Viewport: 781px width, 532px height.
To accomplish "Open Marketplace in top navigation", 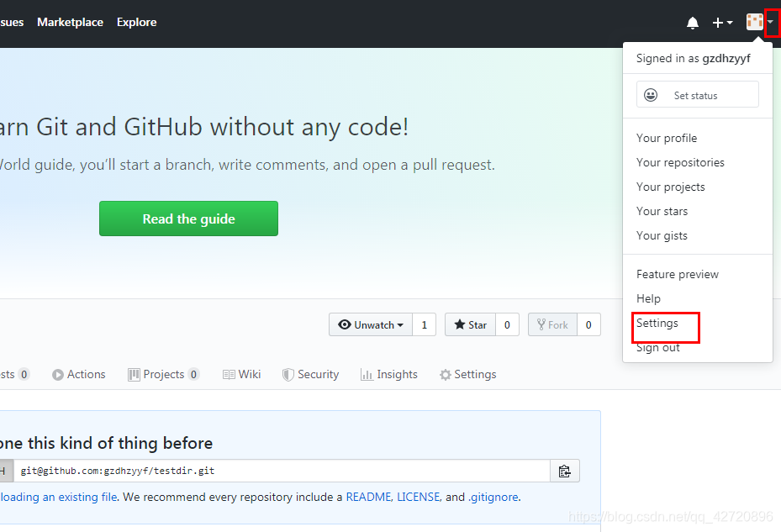I will coord(71,23).
